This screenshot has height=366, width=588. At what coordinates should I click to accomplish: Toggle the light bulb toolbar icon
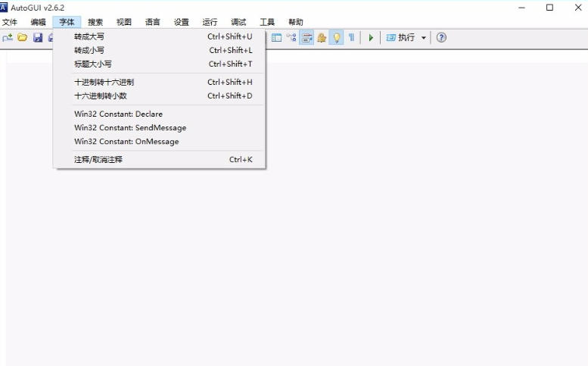[x=336, y=38]
